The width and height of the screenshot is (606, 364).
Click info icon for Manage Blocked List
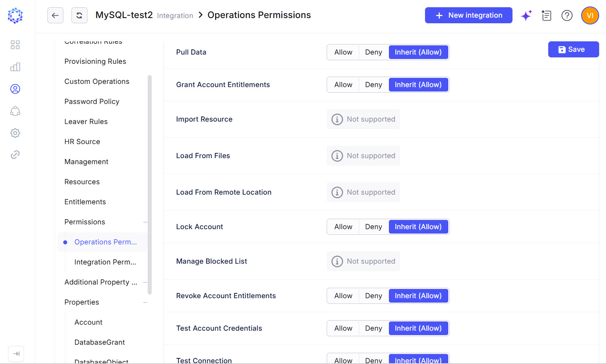coord(337,261)
